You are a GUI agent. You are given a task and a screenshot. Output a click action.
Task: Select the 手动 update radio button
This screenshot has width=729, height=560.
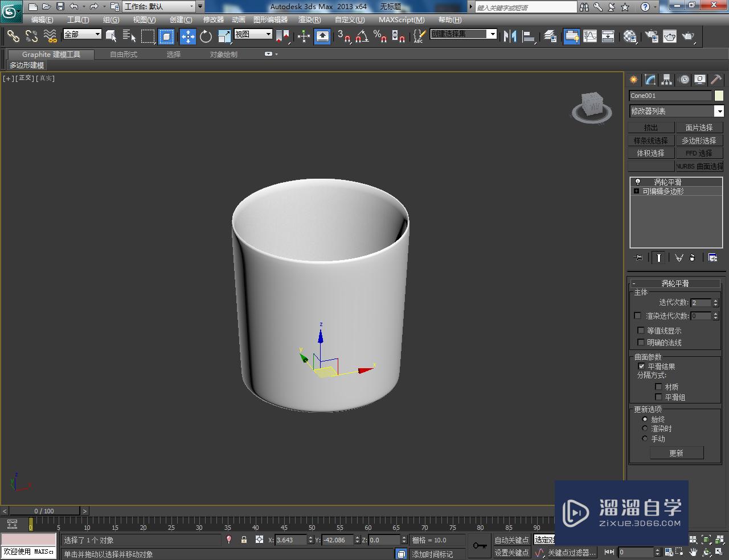pos(645,439)
